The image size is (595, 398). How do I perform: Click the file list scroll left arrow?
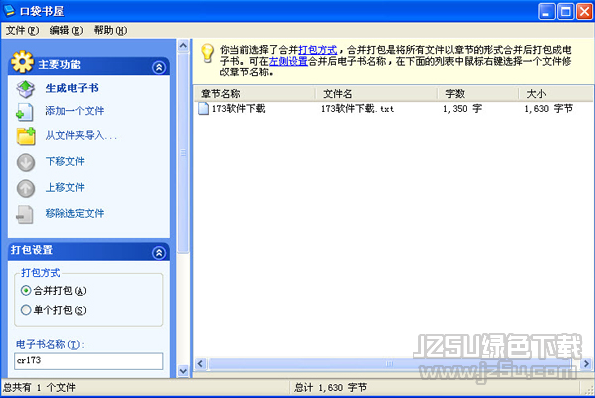pos(201,364)
